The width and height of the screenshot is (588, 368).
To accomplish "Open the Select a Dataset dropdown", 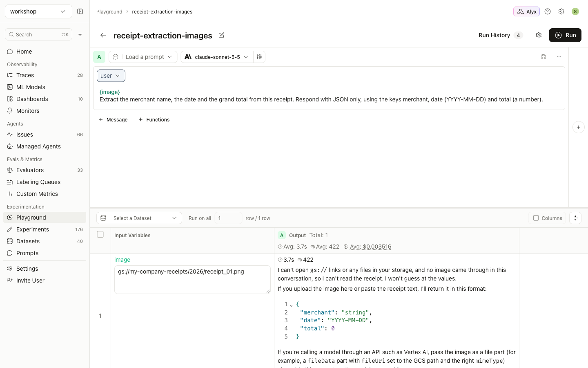I will tap(139, 218).
